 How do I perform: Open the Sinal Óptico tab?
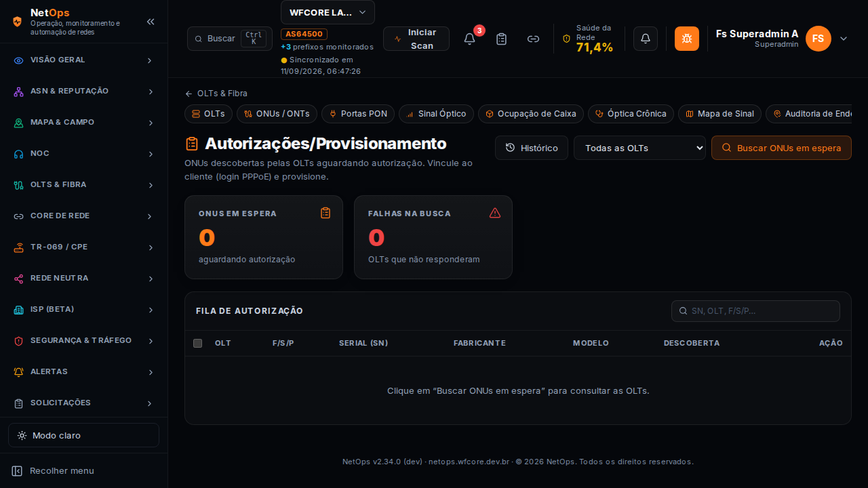point(436,114)
